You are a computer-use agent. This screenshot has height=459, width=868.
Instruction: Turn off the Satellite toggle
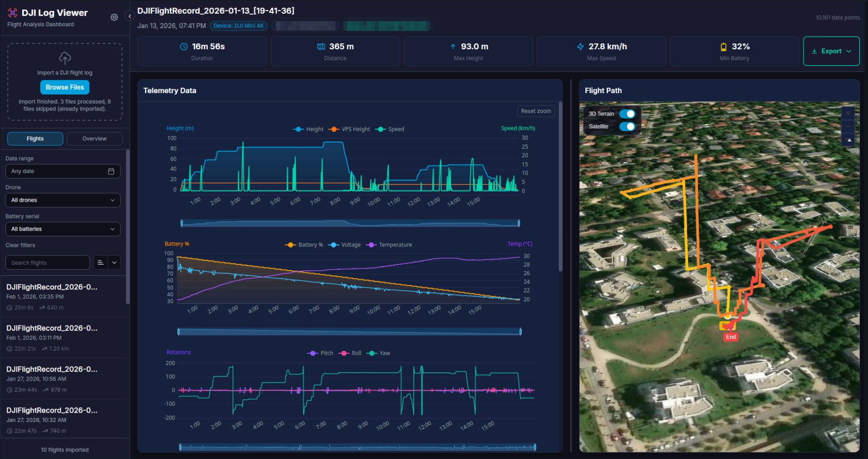point(628,126)
